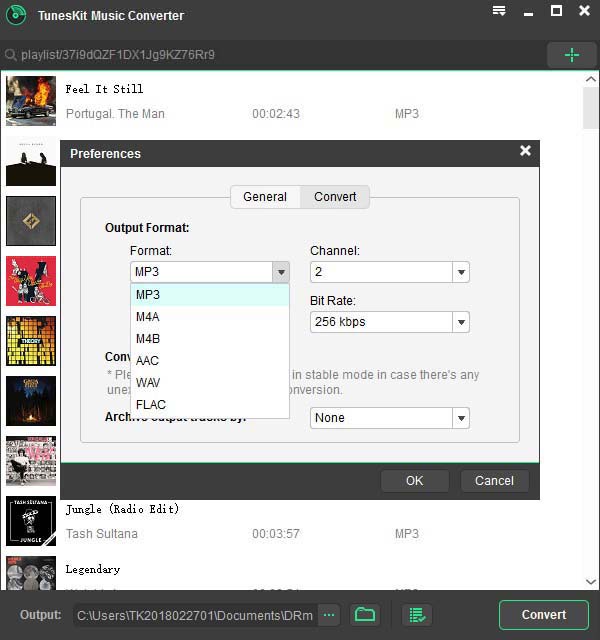Viewport: 600px width, 640px height.
Task: Click the red album cover thumbnail
Action: [31, 281]
